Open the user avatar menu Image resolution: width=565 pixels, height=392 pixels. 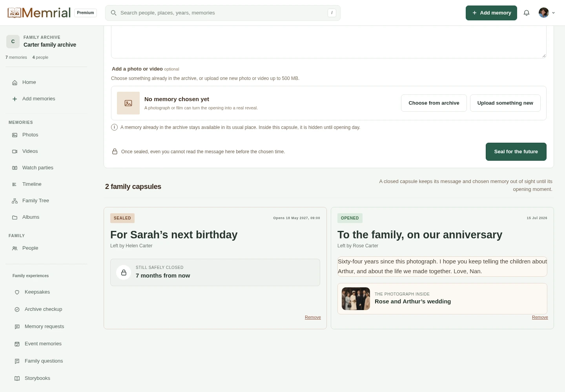tap(547, 13)
